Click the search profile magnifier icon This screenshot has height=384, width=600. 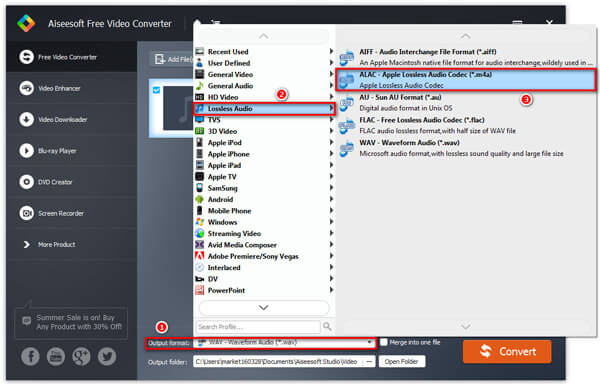pos(327,326)
